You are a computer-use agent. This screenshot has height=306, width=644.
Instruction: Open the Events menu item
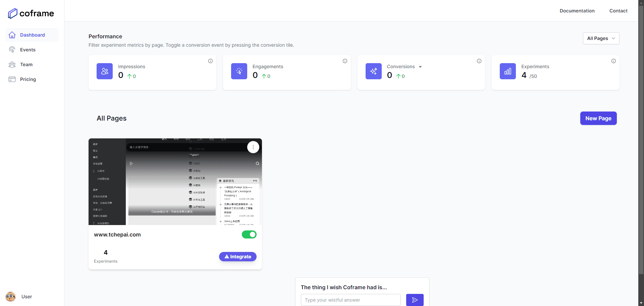click(x=32, y=50)
